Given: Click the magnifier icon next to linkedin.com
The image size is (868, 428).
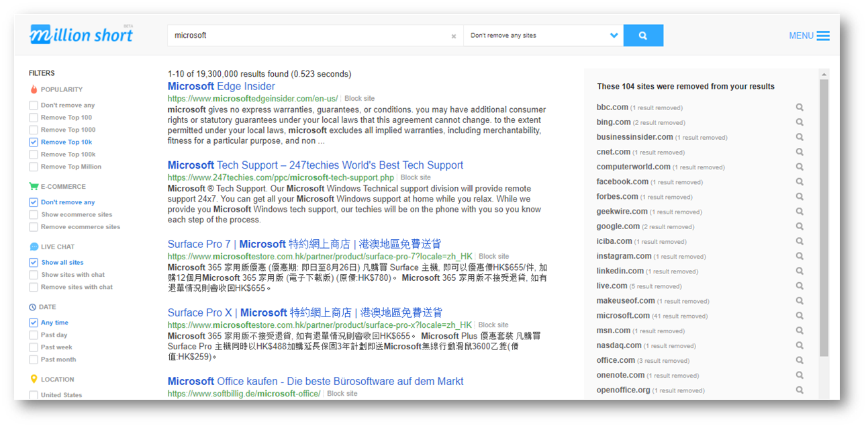Looking at the screenshot, I should pyautogui.click(x=800, y=271).
